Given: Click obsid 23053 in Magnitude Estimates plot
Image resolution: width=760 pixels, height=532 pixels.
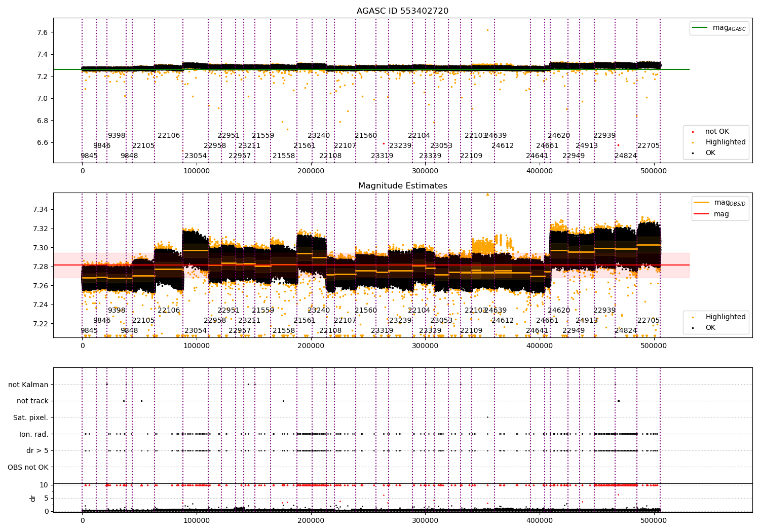Looking at the screenshot, I should pyautogui.click(x=441, y=321).
